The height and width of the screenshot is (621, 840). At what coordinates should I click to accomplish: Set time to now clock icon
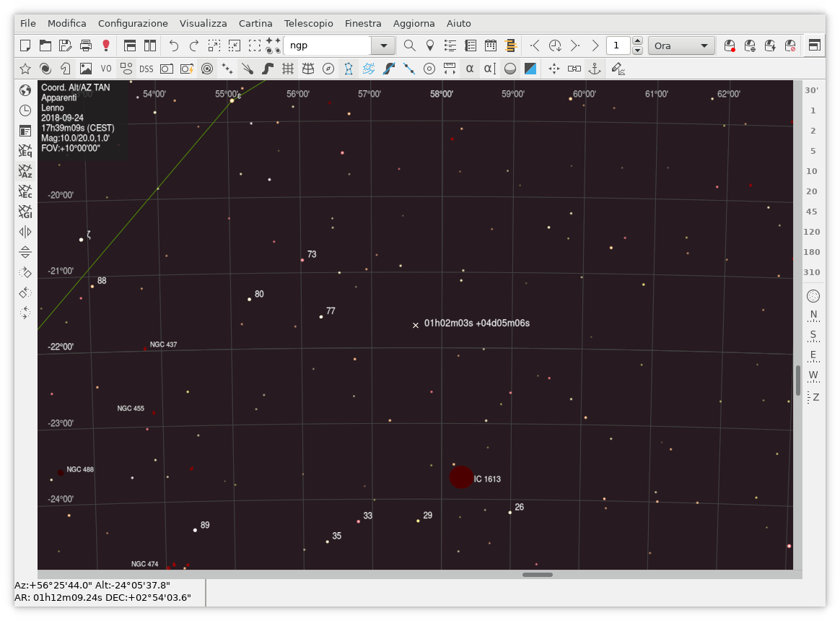tap(555, 45)
